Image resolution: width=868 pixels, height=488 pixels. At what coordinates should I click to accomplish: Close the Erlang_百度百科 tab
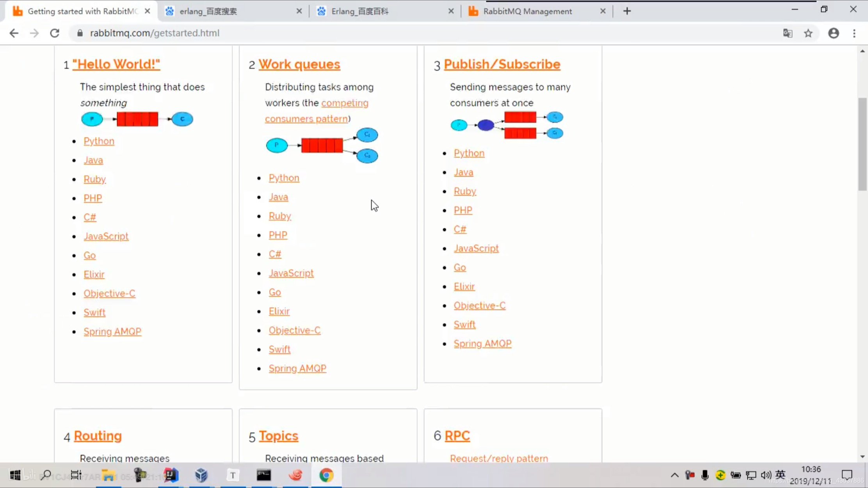click(x=451, y=11)
